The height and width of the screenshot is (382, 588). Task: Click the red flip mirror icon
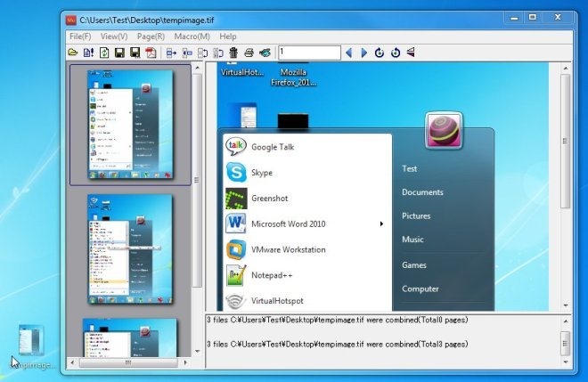pos(411,53)
